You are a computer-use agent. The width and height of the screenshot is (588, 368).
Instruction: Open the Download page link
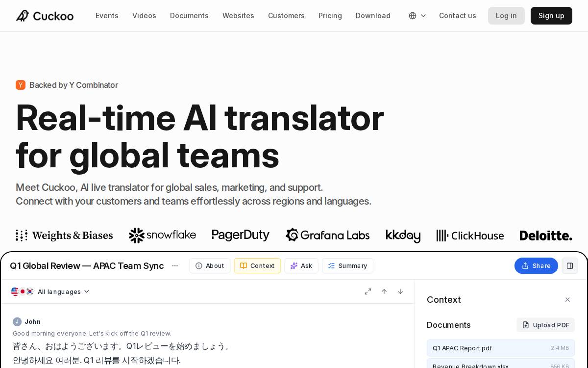click(373, 16)
